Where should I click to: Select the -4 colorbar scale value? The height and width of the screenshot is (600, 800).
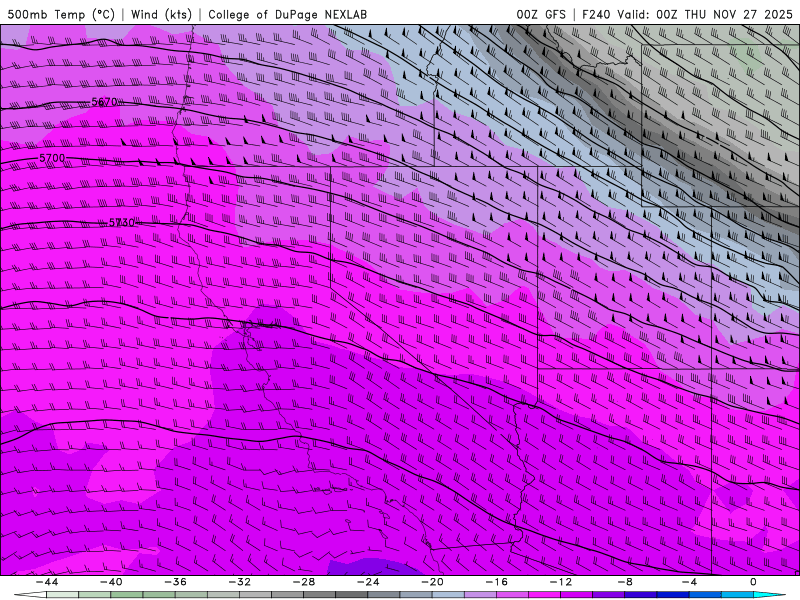[x=689, y=582]
